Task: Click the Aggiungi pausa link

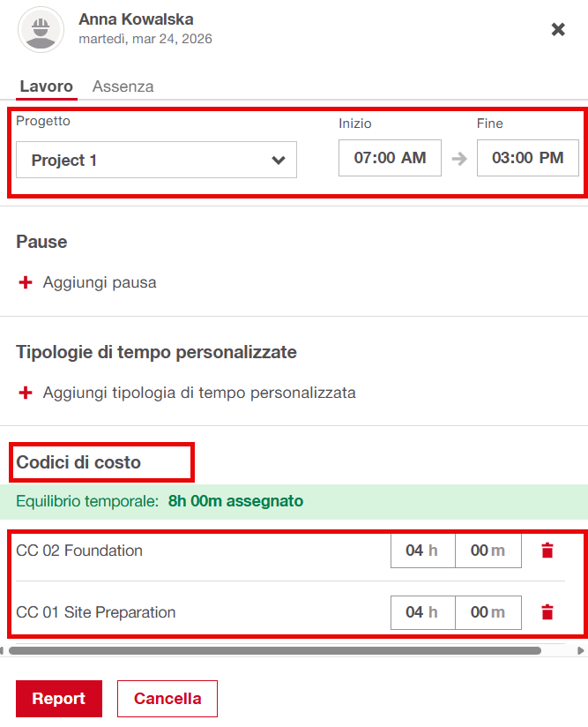Action: [x=100, y=283]
